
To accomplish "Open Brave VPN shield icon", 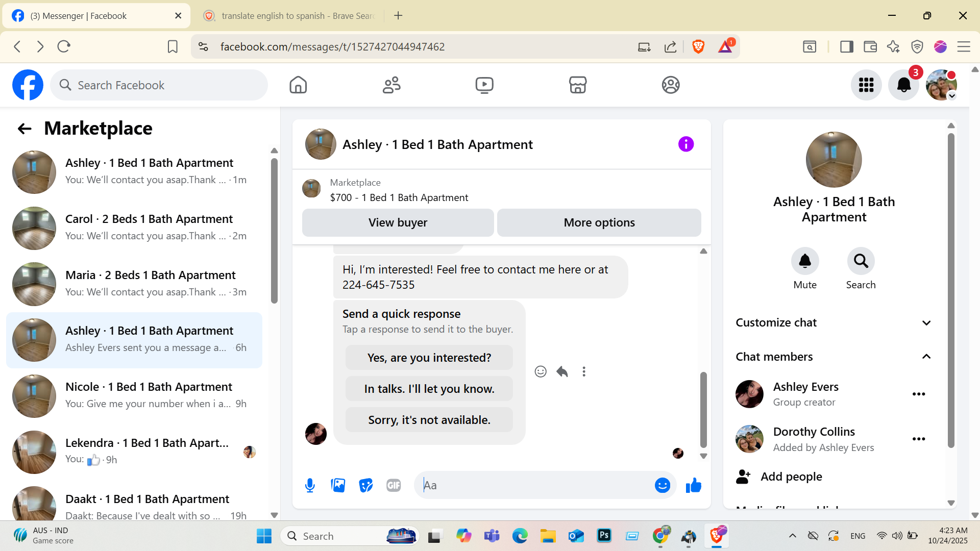I will 917,46.
